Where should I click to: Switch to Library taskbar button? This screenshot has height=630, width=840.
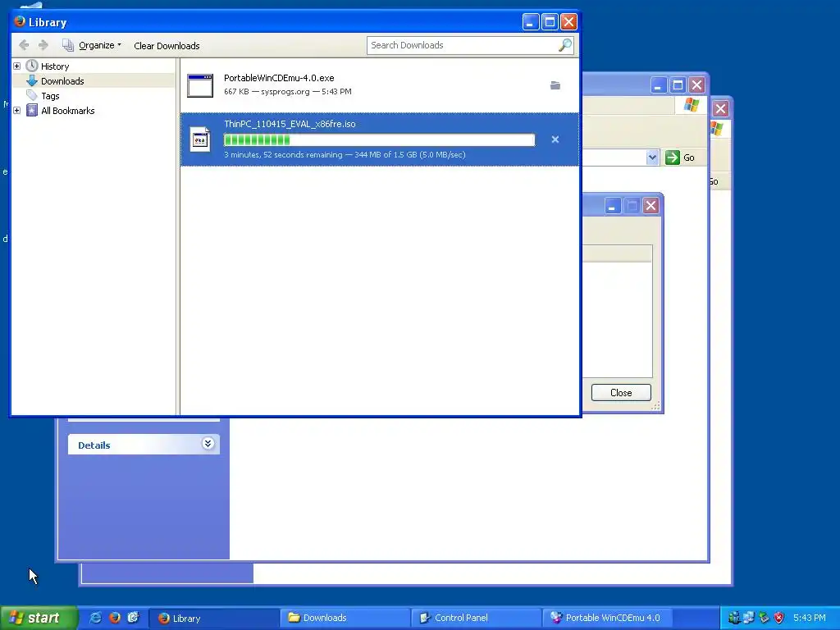coord(213,619)
